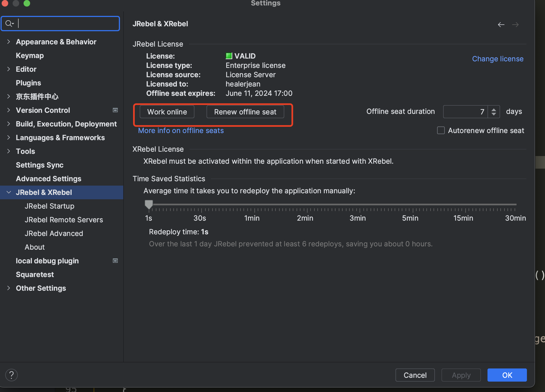Open JRebel Remote Servers settings page
Screen dimensions: 545x392
(x=64, y=220)
